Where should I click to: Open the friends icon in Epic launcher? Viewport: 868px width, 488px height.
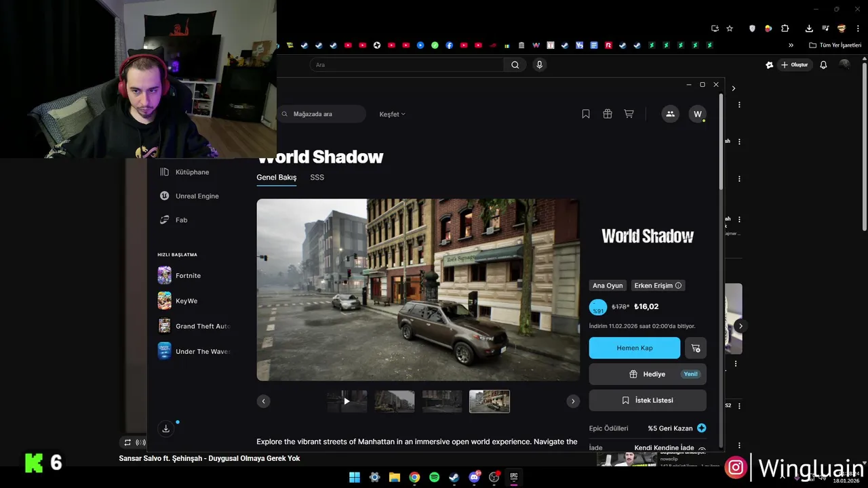coord(670,114)
